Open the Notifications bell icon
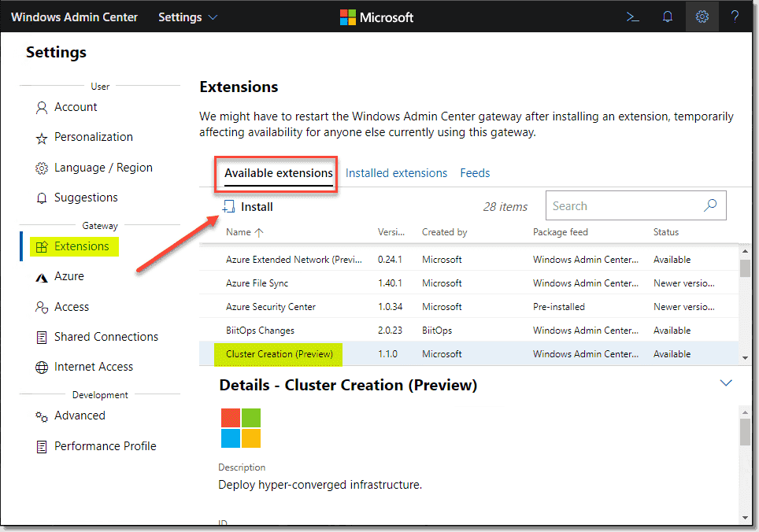Viewport: 759px width, 532px height. click(667, 17)
